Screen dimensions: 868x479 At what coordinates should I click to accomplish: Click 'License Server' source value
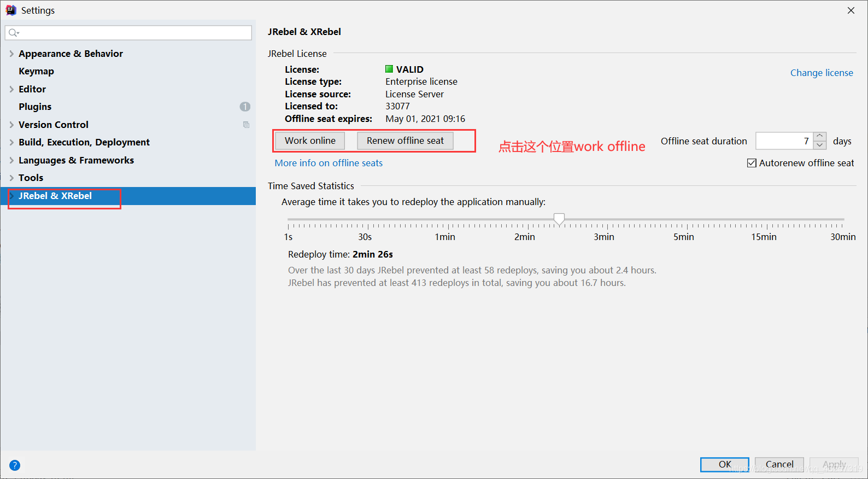click(x=414, y=94)
